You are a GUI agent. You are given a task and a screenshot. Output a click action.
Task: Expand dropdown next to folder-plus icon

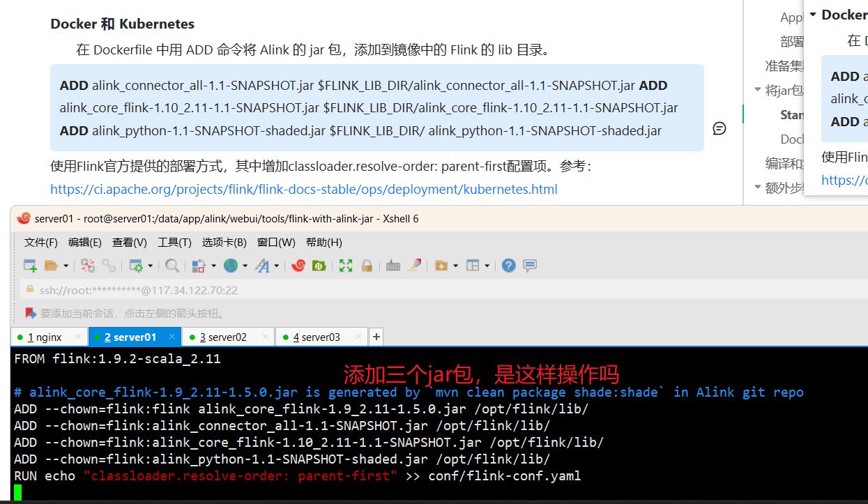455,266
